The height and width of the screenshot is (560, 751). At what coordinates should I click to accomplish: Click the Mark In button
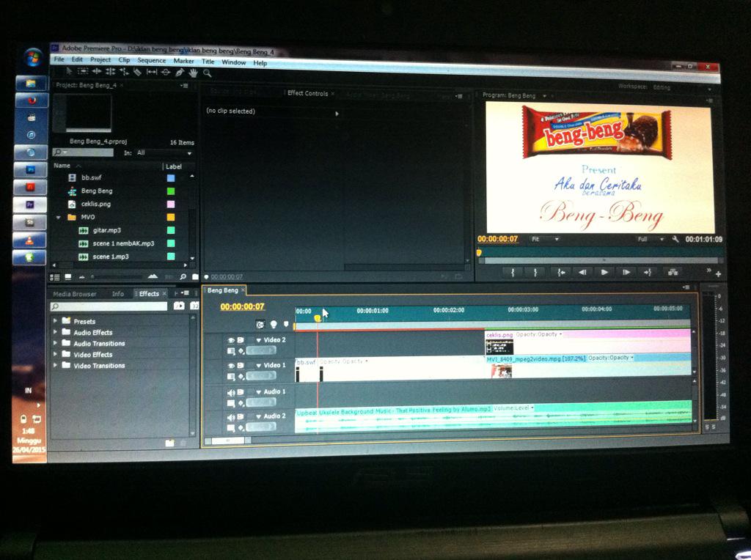point(513,273)
